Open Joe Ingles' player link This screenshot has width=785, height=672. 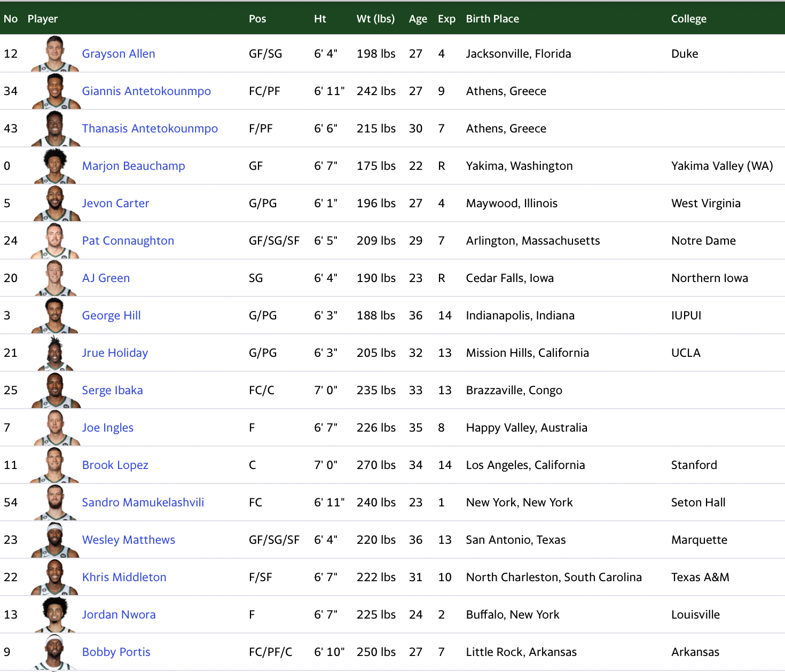108,427
